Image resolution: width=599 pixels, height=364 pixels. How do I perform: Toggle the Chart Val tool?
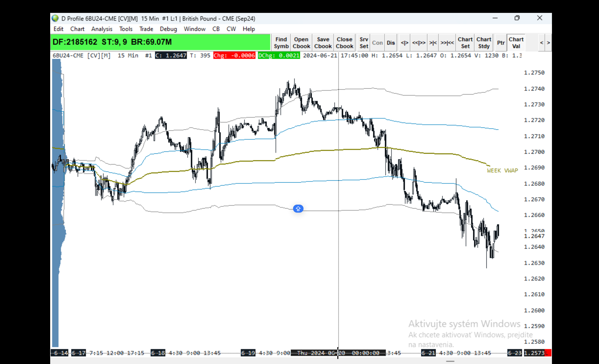(x=516, y=43)
